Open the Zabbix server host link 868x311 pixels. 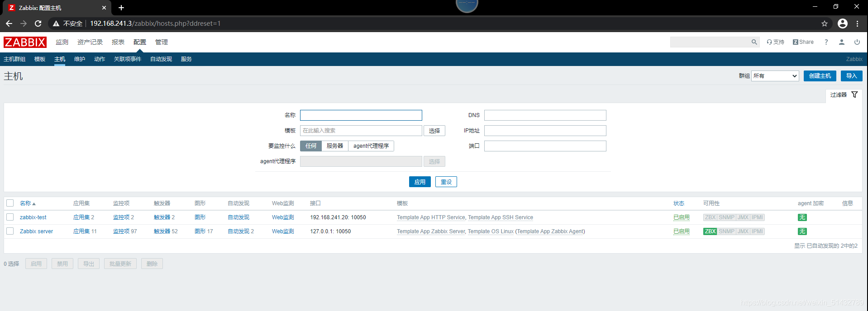pos(36,231)
